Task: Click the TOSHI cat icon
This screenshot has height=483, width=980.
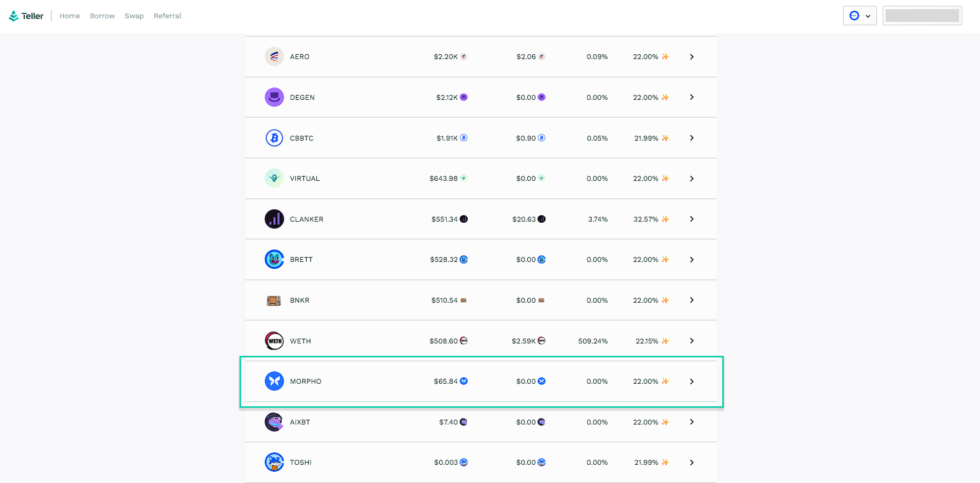Action: coord(274,462)
